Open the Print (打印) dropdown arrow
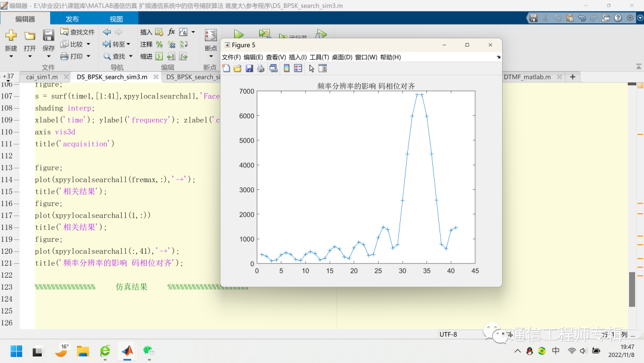 (88, 56)
